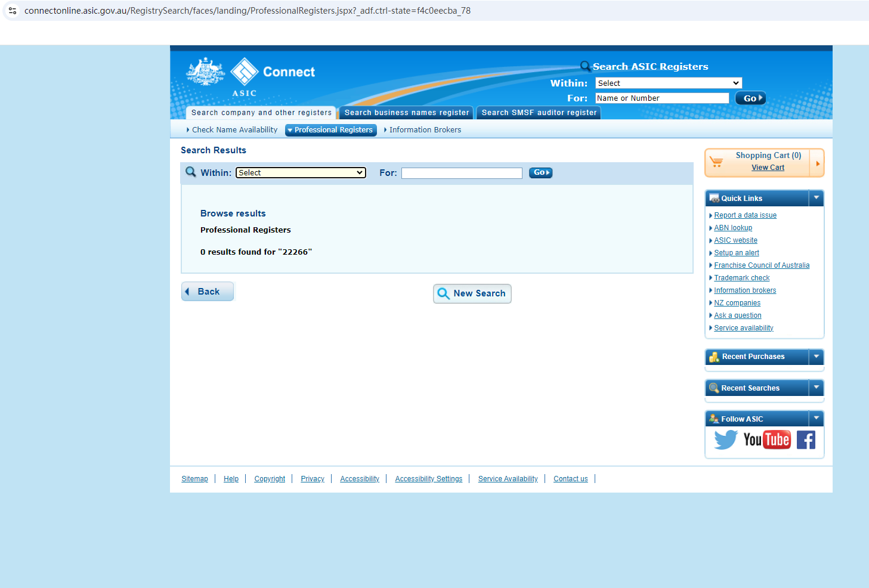Open Accessibility Settings footer link
This screenshot has height=588, width=869.
pyautogui.click(x=429, y=479)
